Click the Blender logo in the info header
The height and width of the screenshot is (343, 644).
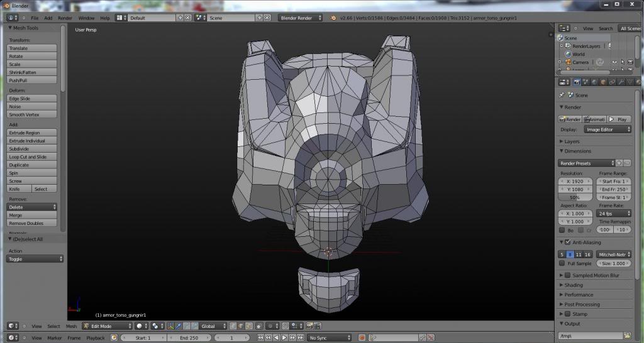click(333, 18)
